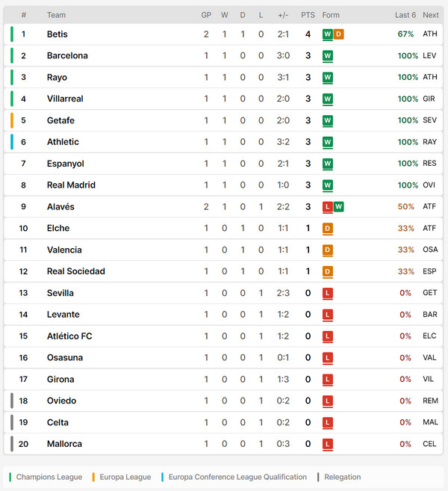
Task: Click Betis draw form badge
Action: click(x=338, y=34)
